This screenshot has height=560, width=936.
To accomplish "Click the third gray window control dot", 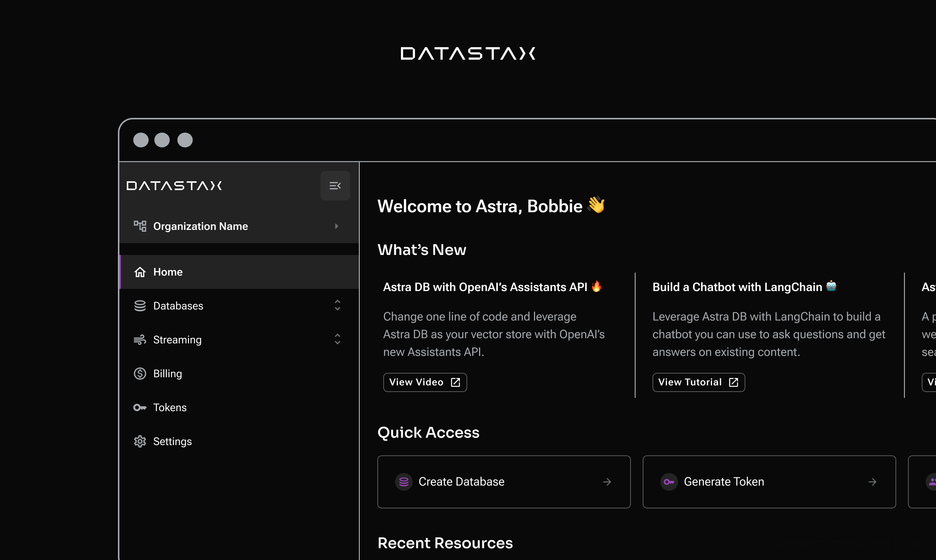I will [185, 140].
